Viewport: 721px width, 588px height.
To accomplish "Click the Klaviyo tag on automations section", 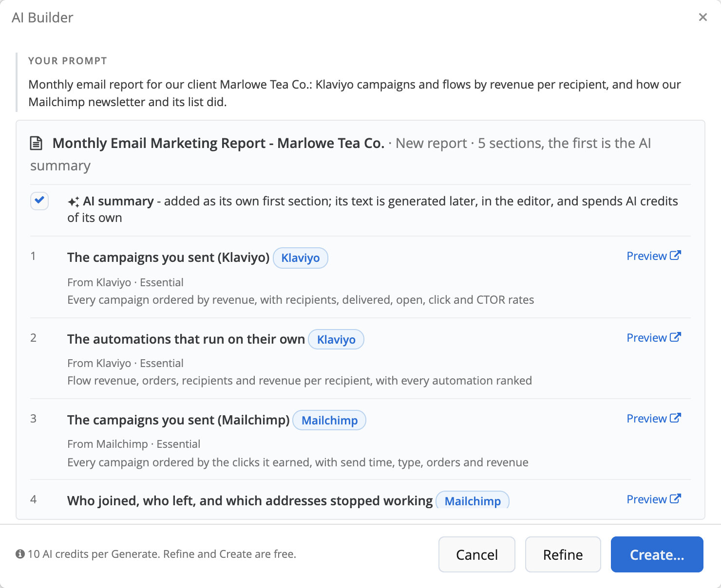I will pyautogui.click(x=336, y=340).
